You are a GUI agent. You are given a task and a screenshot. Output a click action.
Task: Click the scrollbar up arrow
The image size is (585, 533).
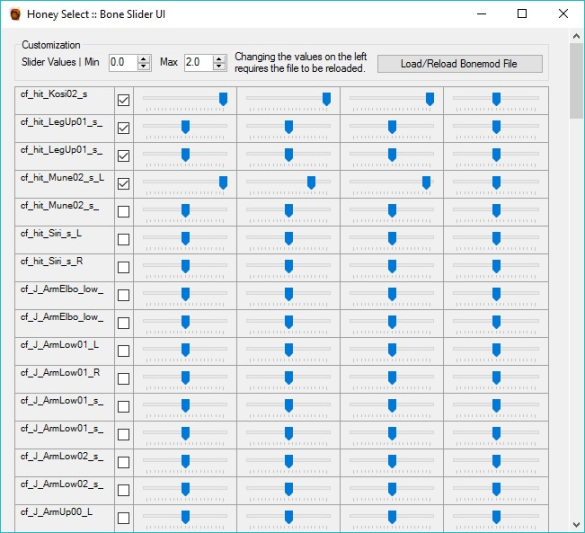click(576, 36)
